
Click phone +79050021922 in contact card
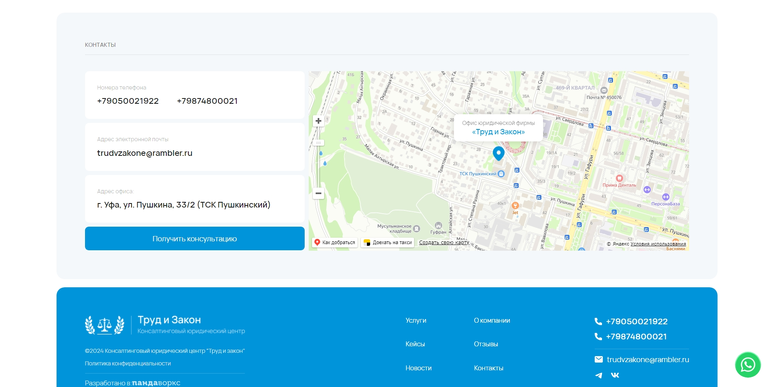(128, 101)
